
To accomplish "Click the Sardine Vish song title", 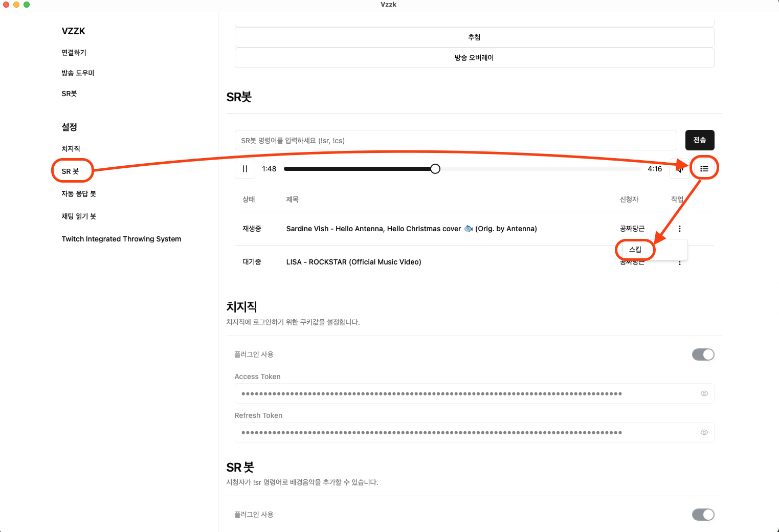I will [411, 229].
